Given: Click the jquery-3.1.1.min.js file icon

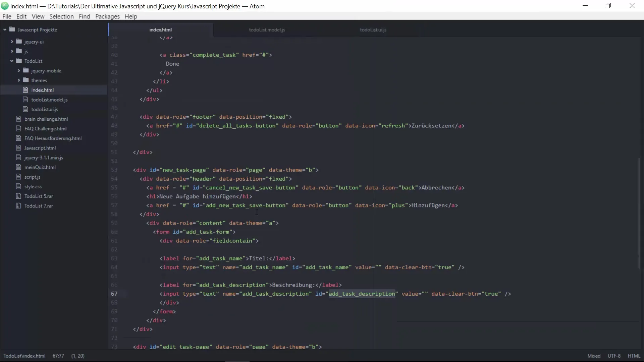Looking at the screenshot, I should (18, 158).
